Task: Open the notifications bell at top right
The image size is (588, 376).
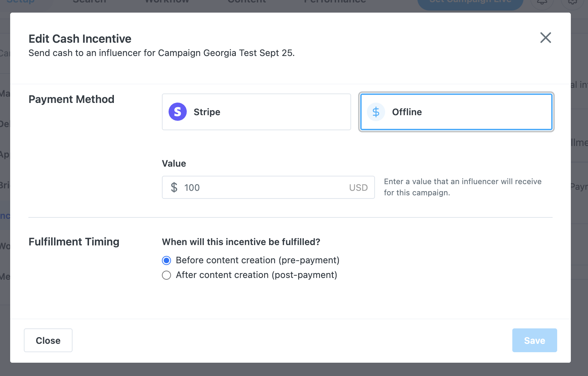Action: coord(542,2)
